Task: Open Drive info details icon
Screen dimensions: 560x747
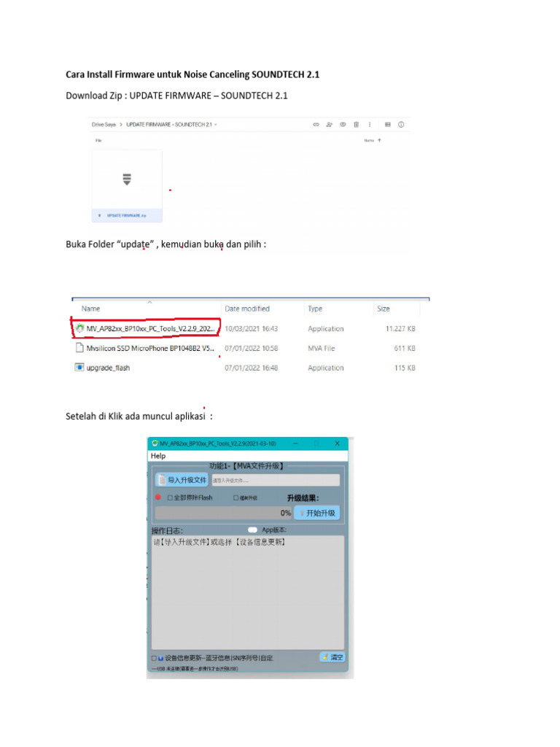Action: point(401,124)
